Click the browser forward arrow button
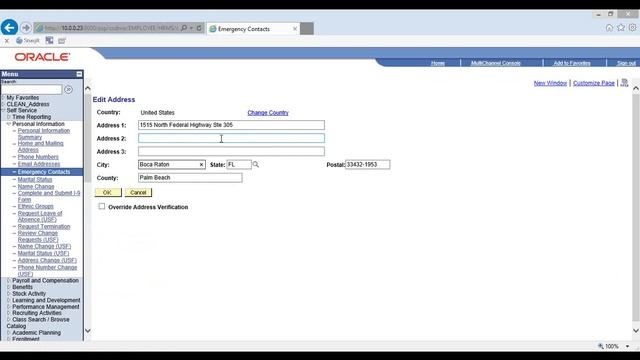Screen dimensions: 640x360 [x=26, y=27]
